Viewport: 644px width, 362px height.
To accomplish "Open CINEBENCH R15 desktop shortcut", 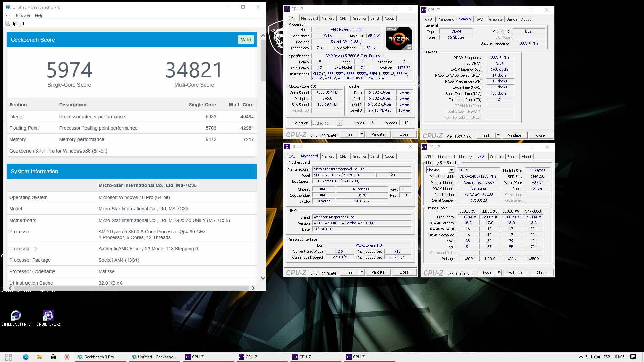I will 16,318.
